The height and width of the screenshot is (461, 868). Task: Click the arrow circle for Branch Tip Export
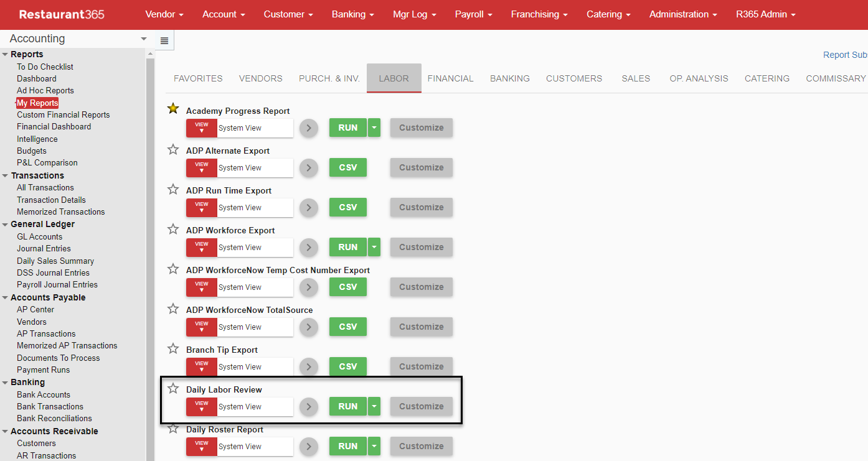(x=309, y=367)
